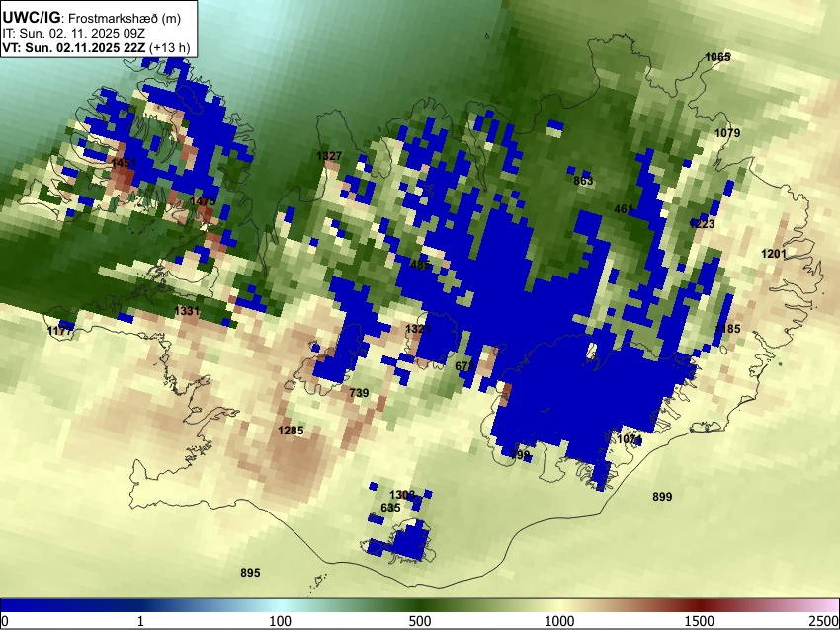The height and width of the screenshot is (630, 840).
Task: Click the value label 461
Action: pos(624,209)
